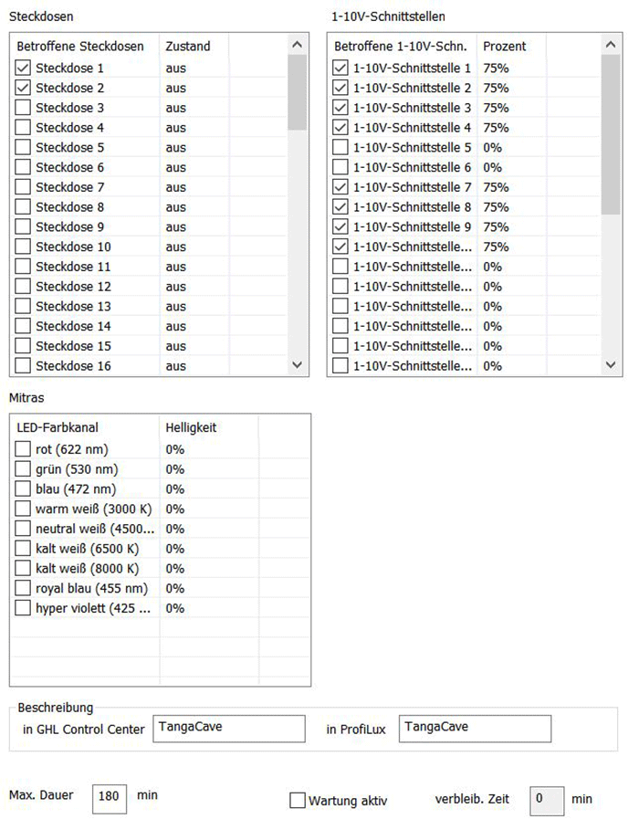Click the Prozent column header
The width and height of the screenshot is (639, 840).
(505, 46)
